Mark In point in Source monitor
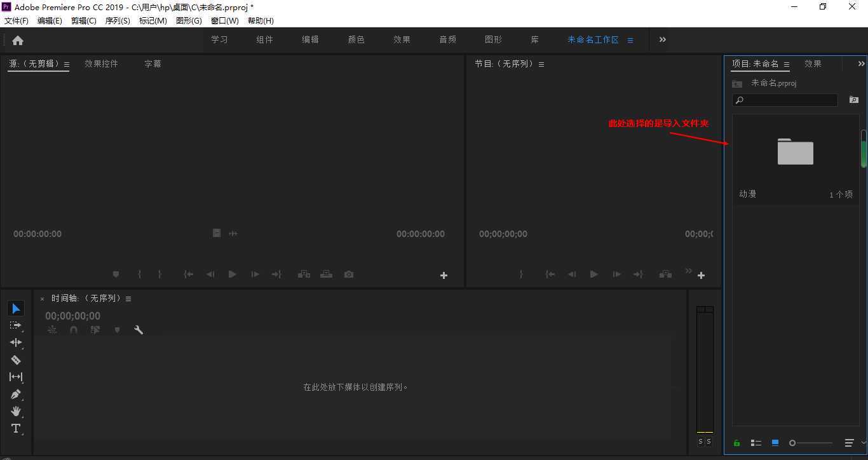Screen dimensions: 868x460 (139, 274)
